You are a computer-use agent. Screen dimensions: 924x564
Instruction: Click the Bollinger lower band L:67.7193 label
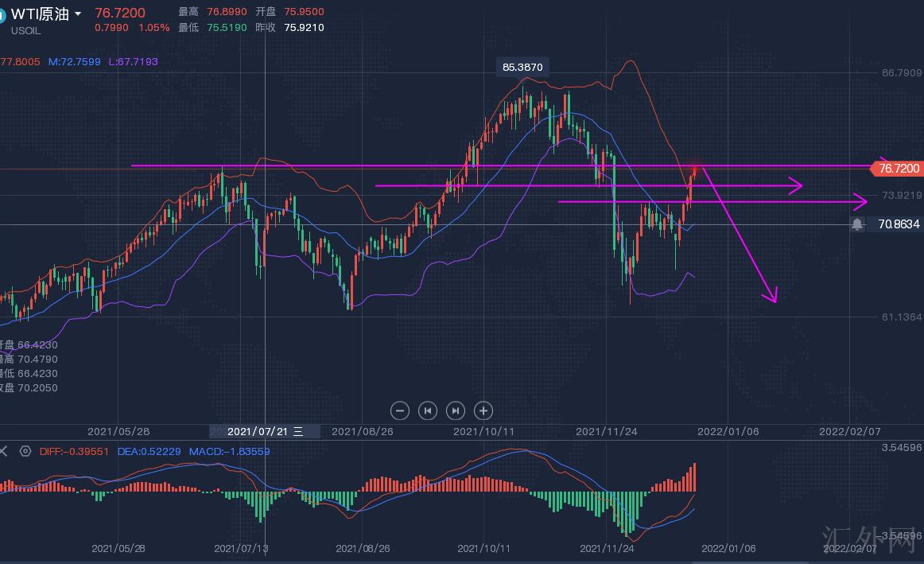(x=133, y=61)
